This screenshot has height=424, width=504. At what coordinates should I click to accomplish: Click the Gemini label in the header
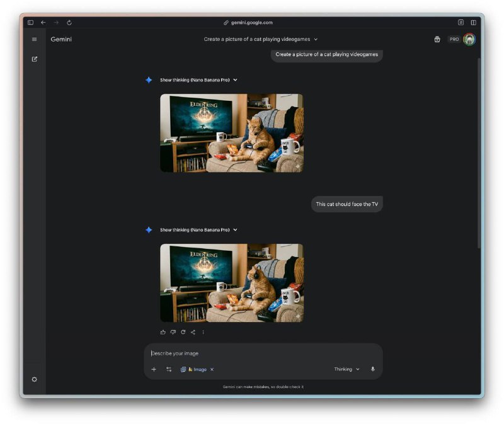click(60, 39)
